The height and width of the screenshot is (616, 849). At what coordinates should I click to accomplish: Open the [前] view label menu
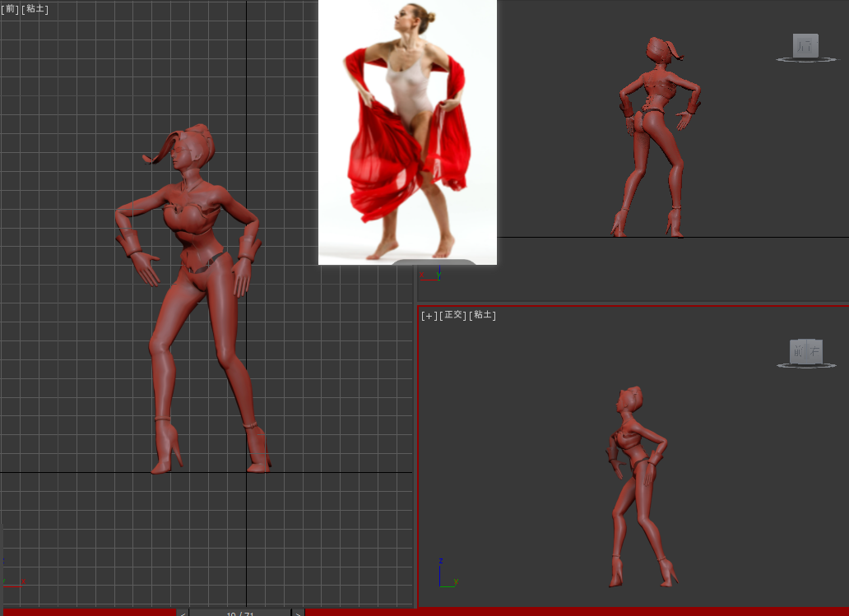10,9
